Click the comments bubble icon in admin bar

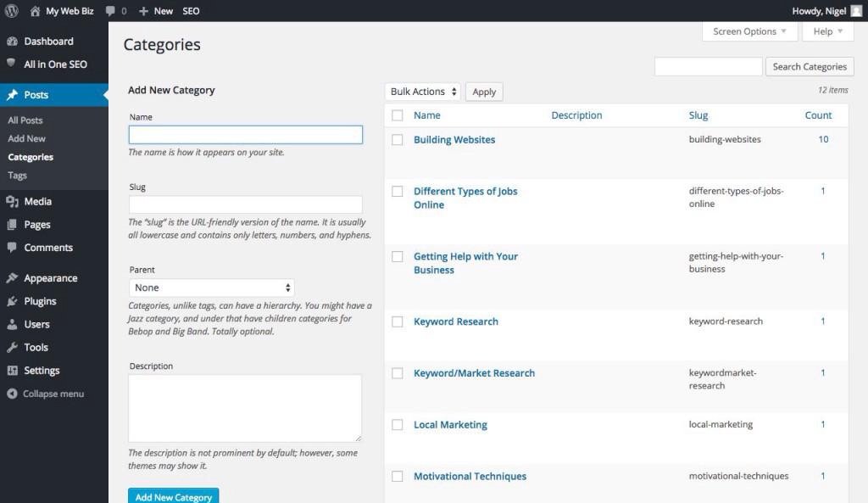(x=110, y=11)
